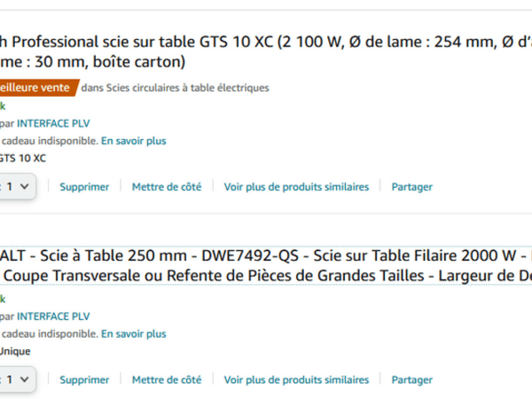Open the Bosch GTS 10 XC product title
Screen dimensions: 532x399
266,51
